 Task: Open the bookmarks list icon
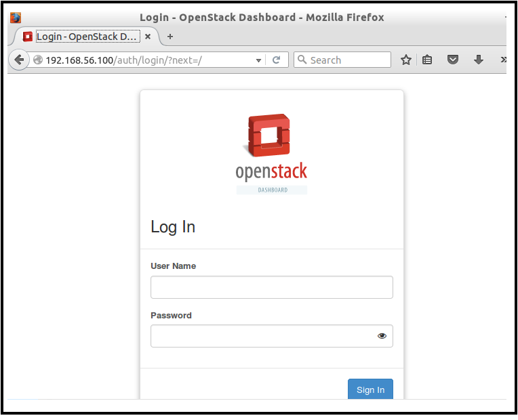click(427, 60)
